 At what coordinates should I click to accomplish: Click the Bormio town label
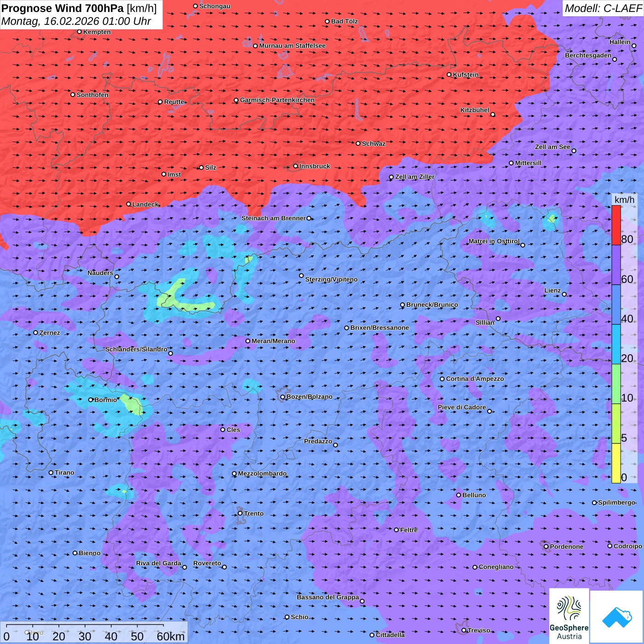coord(105,400)
